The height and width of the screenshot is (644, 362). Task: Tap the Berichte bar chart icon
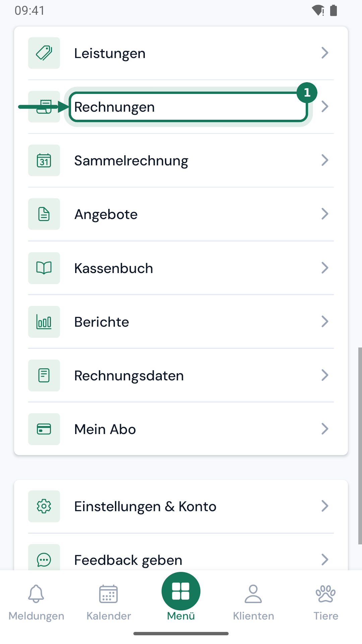click(x=44, y=322)
